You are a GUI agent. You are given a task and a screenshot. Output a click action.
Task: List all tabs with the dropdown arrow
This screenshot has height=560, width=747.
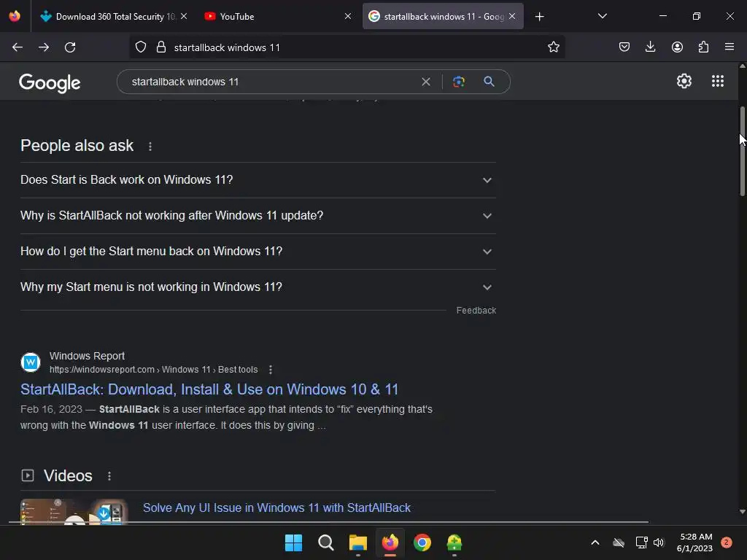(602, 16)
